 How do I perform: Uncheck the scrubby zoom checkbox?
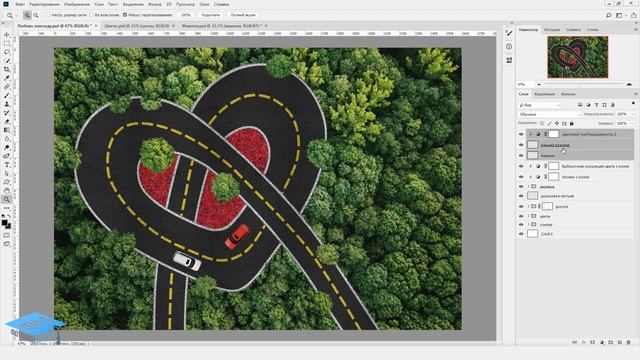pos(125,15)
